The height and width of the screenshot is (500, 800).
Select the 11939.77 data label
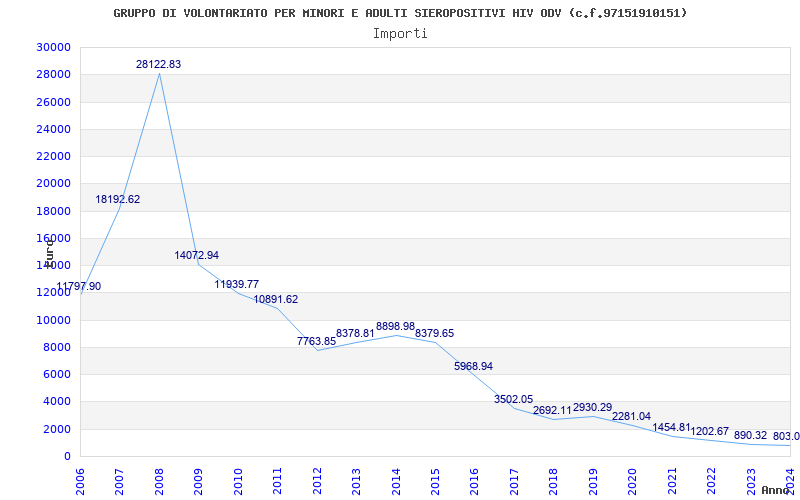coord(236,285)
